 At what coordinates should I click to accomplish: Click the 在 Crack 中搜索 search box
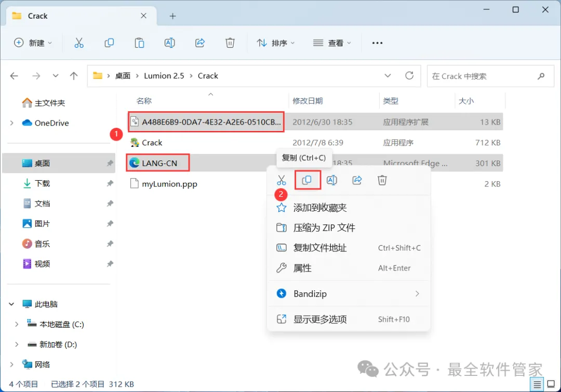[x=490, y=76]
